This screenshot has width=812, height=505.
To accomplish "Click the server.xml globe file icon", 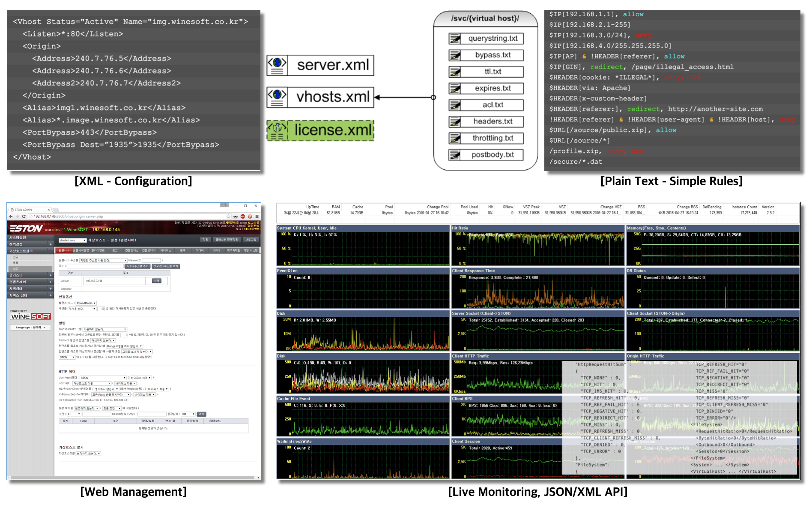I will [277, 66].
